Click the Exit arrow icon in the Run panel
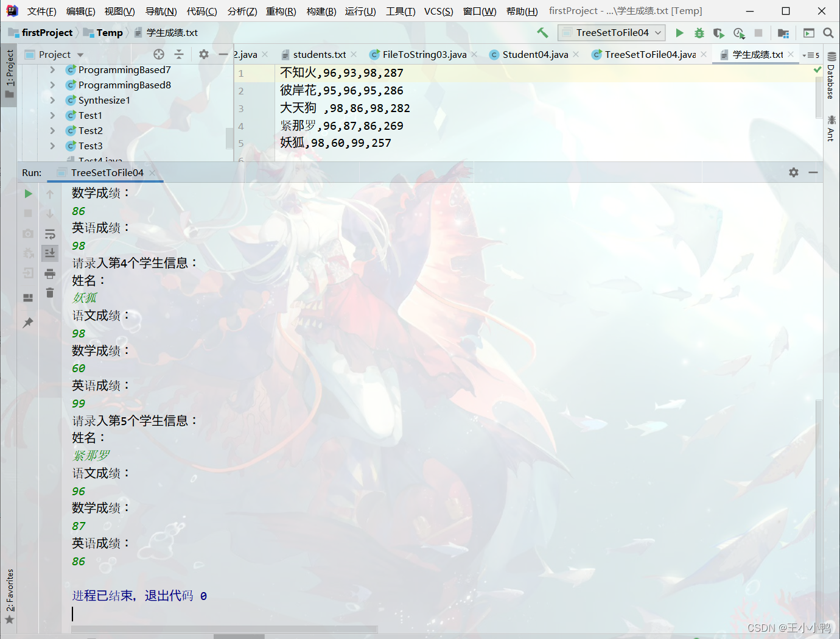The image size is (840, 639). [28, 273]
